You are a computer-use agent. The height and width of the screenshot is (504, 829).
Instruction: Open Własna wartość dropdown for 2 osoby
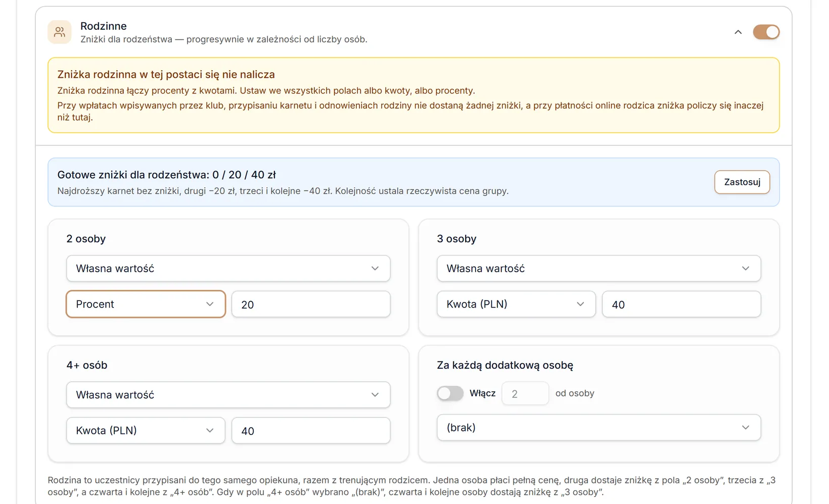pyautogui.click(x=228, y=268)
